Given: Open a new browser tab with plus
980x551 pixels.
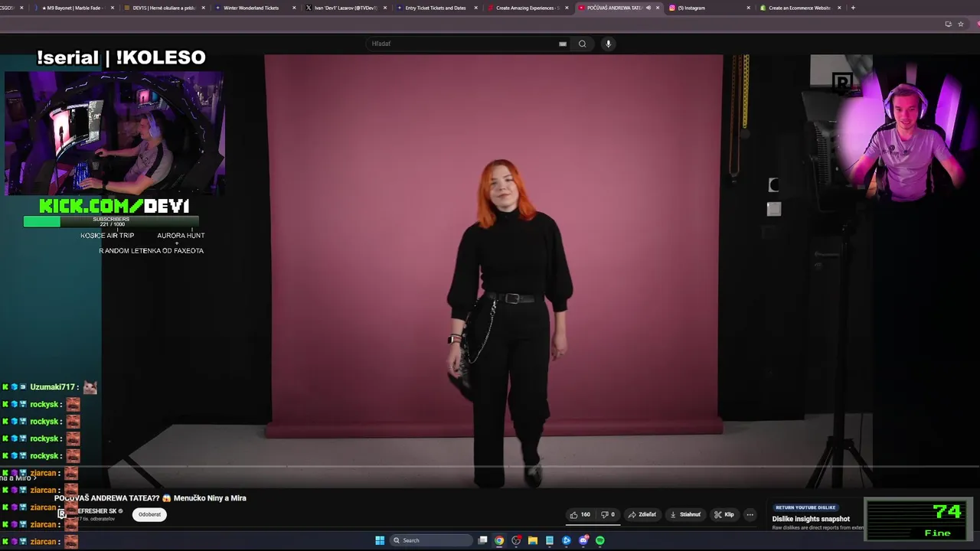Looking at the screenshot, I should click(853, 8).
